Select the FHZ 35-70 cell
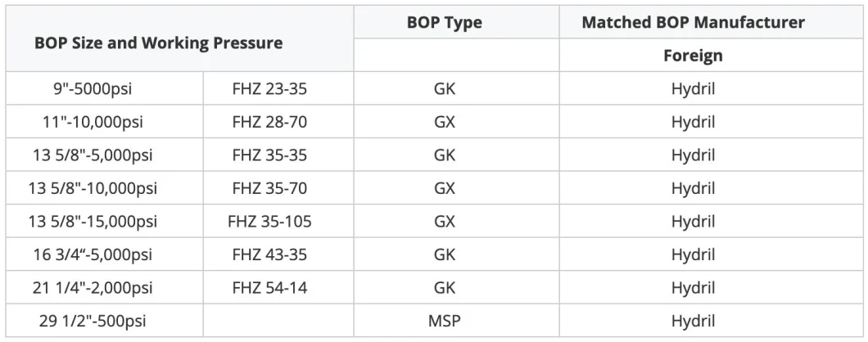Viewport: 868px width, 342px height. tap(269, 188)
